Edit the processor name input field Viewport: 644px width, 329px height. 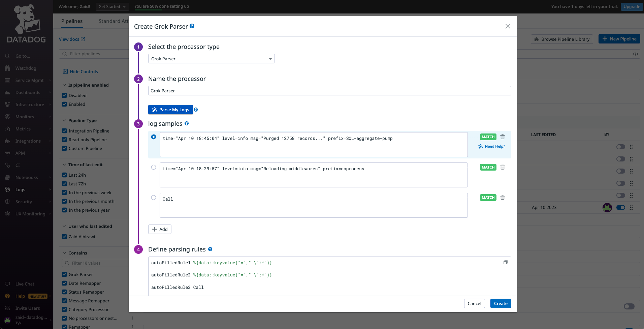point(329,90)
